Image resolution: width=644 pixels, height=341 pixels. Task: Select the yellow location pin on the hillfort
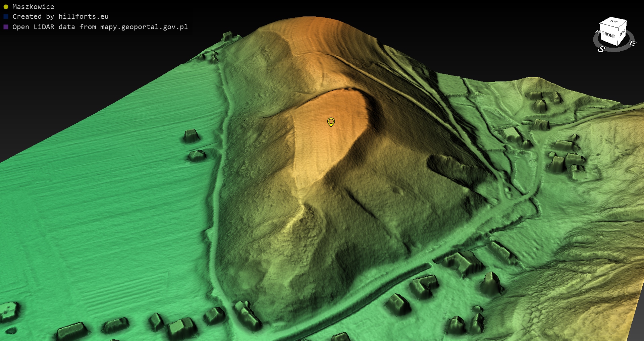[331, 122]
